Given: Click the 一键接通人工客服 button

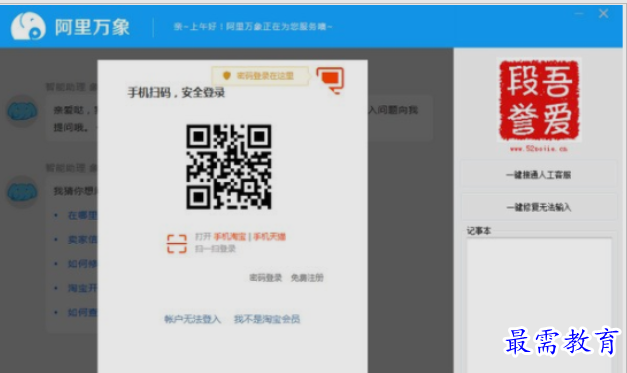Looking at the screenshot, I should (x=539, y=175).
